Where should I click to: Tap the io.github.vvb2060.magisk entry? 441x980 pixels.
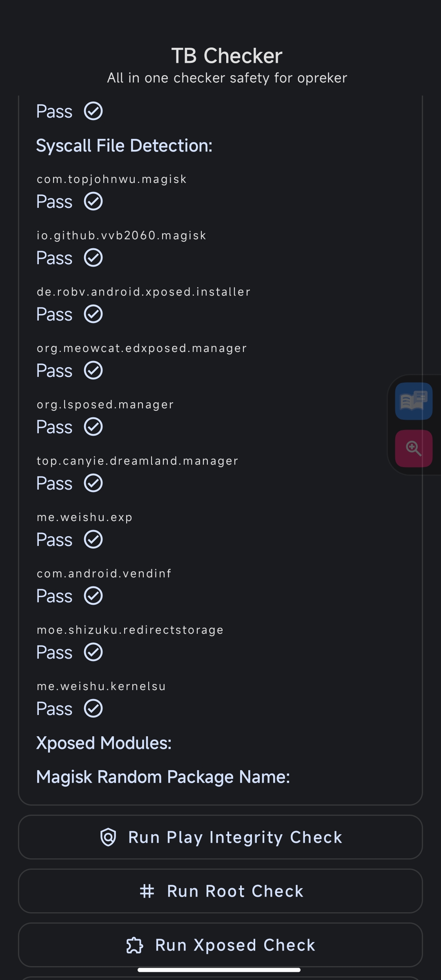(121, 236)
